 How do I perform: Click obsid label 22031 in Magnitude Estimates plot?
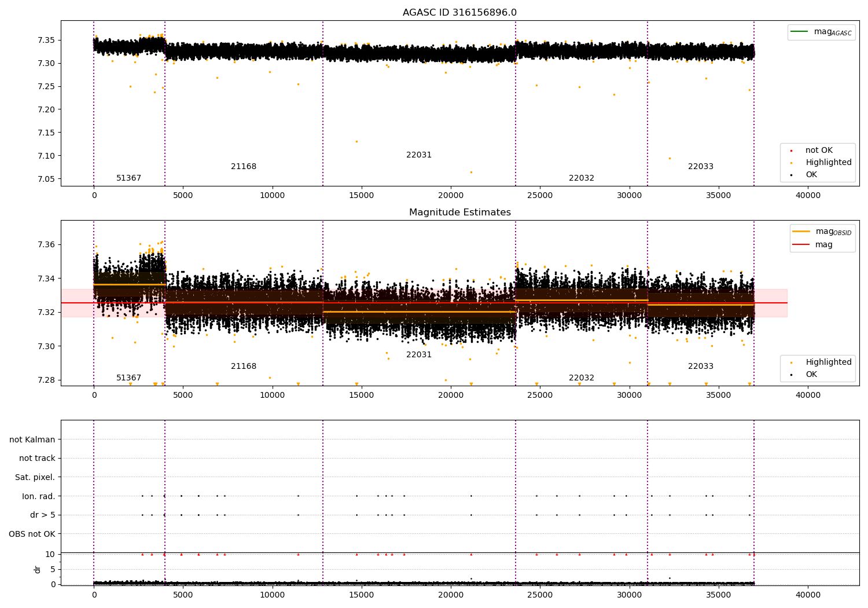click(419, 355)
